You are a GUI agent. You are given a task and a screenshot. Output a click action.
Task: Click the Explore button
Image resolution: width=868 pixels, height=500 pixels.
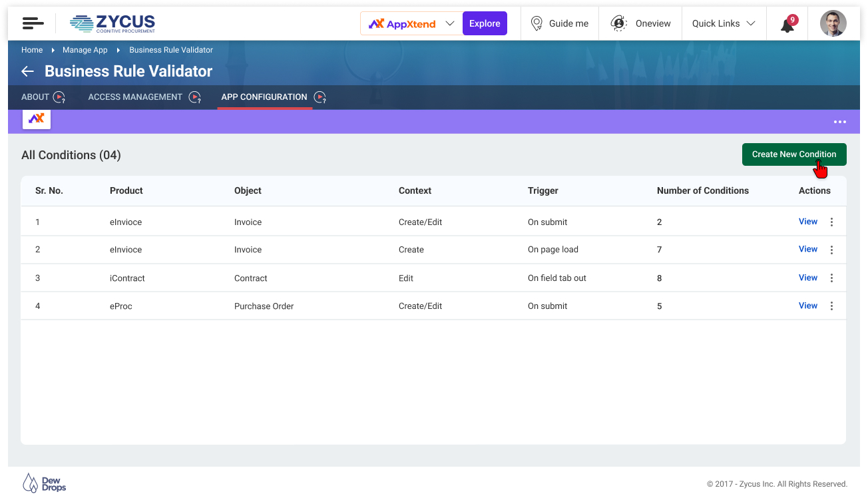point(485,23)
